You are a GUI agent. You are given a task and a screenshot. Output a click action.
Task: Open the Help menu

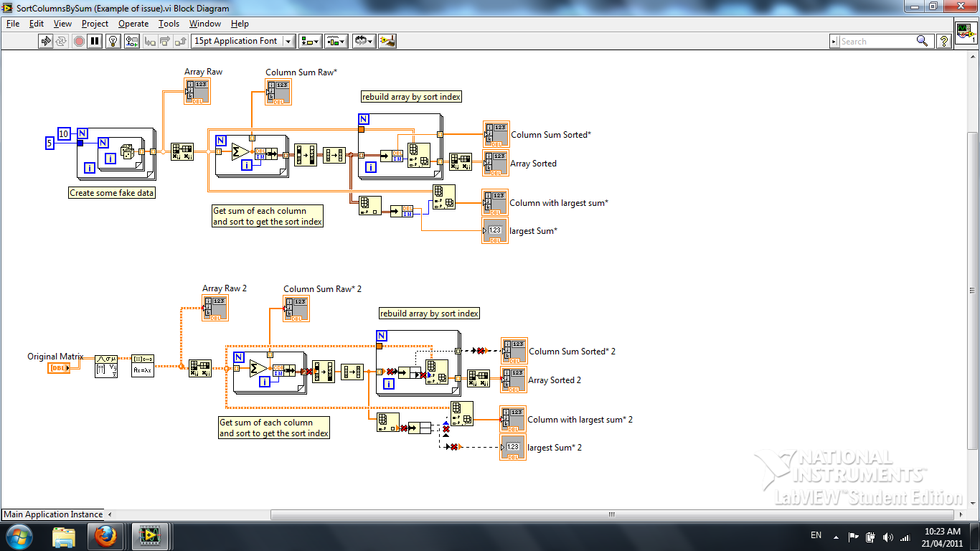pyautogui.click(x=240, y=24)
